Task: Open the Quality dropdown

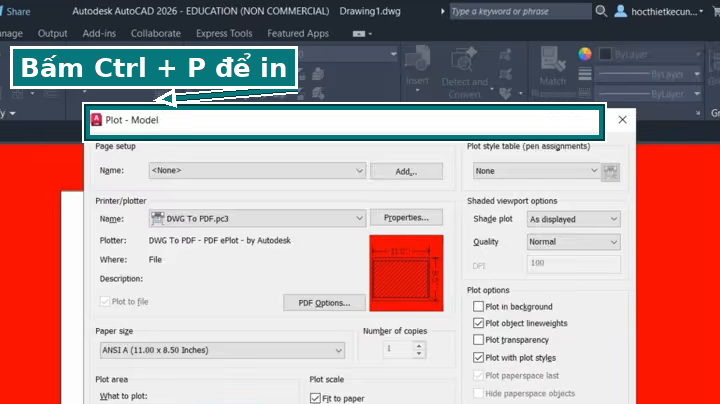Action: [x=574, y=242]
